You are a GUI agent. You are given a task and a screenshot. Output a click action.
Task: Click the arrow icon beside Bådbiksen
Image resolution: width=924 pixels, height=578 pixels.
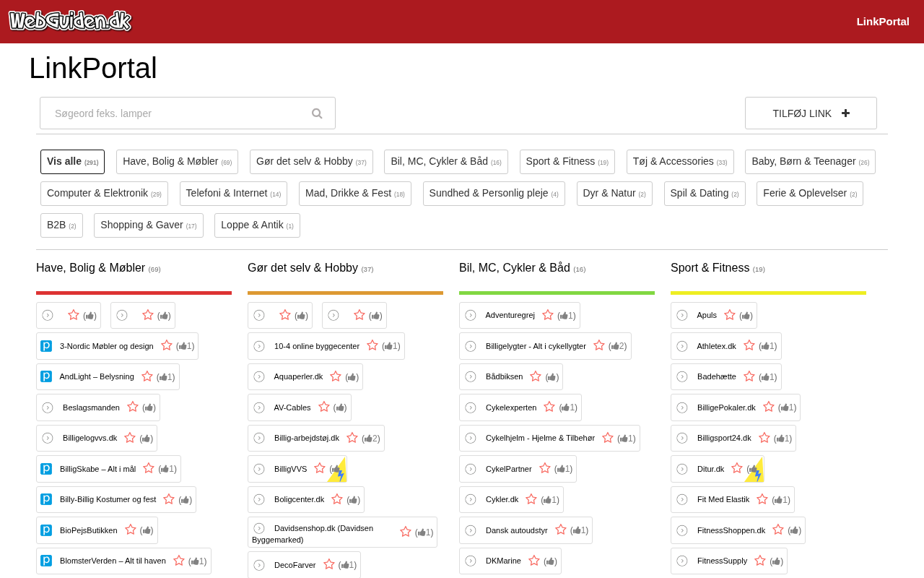point(471,376)
